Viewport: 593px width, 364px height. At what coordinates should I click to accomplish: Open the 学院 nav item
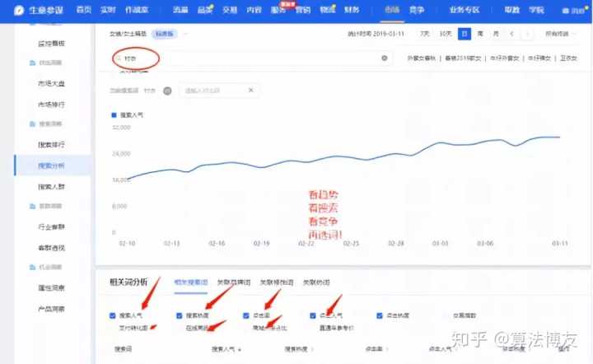pos(536,10)
